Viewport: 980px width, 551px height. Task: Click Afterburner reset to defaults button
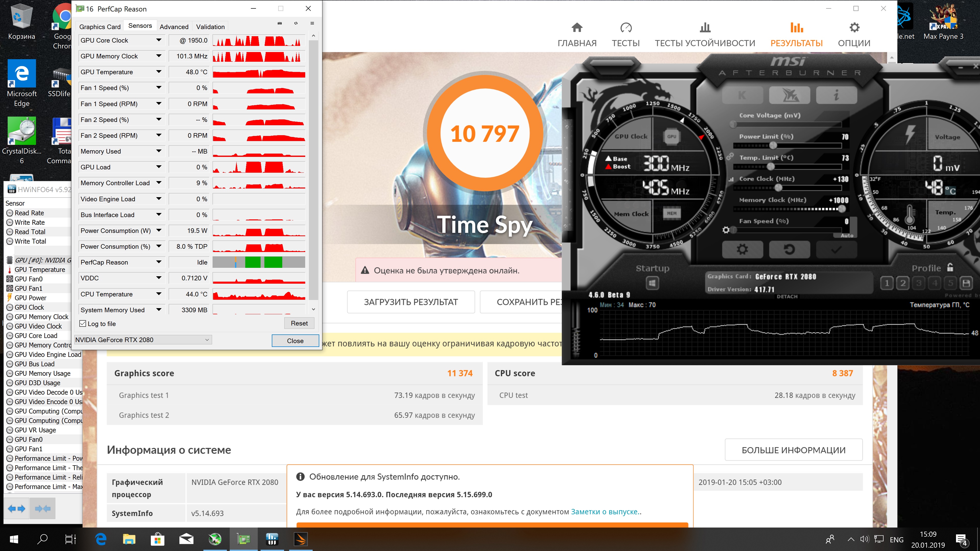[x=789, y=249]
